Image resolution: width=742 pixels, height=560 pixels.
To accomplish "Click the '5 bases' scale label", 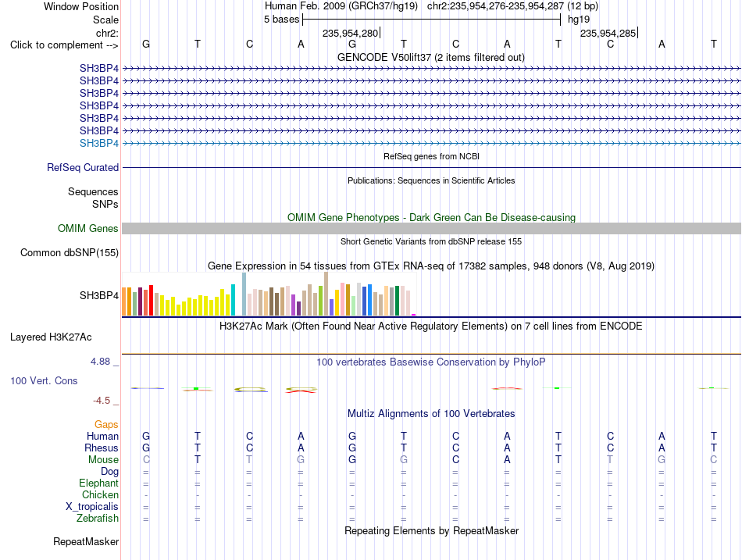I will tap(281, 20).
